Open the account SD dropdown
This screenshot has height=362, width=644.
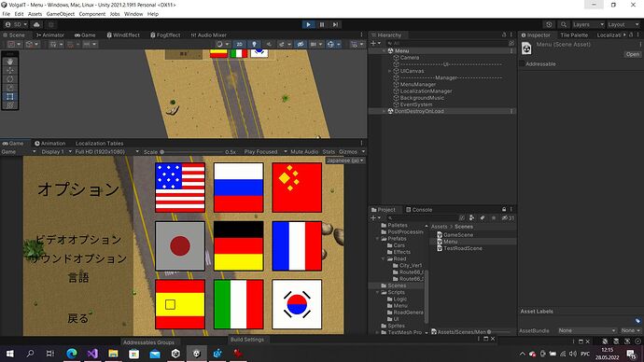coord(16,24)
